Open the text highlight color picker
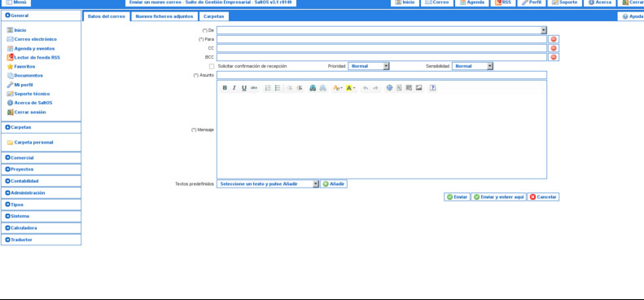 tap(351, 88)
